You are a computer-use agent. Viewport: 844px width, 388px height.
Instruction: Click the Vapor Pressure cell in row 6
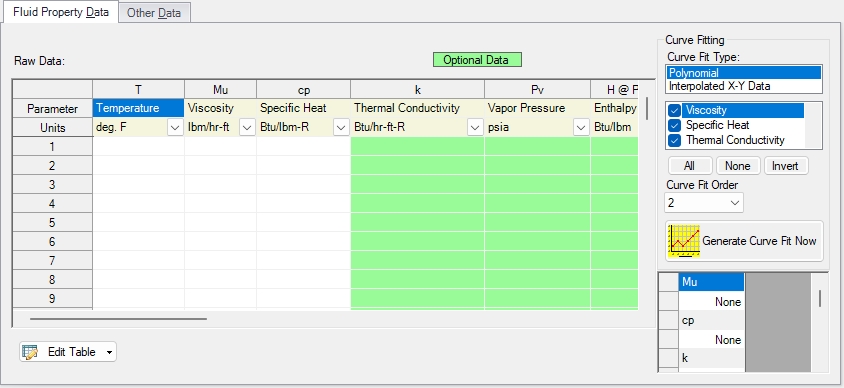[x=538, y=242]
